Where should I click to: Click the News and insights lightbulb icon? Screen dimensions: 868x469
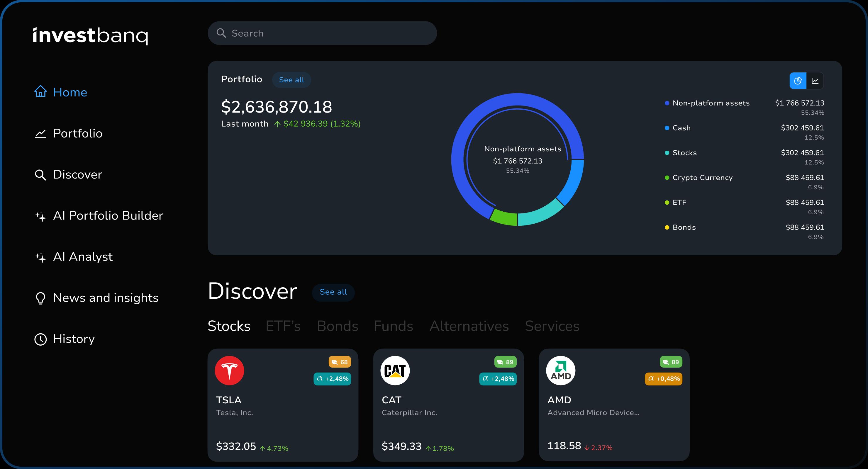coord(40,298)
